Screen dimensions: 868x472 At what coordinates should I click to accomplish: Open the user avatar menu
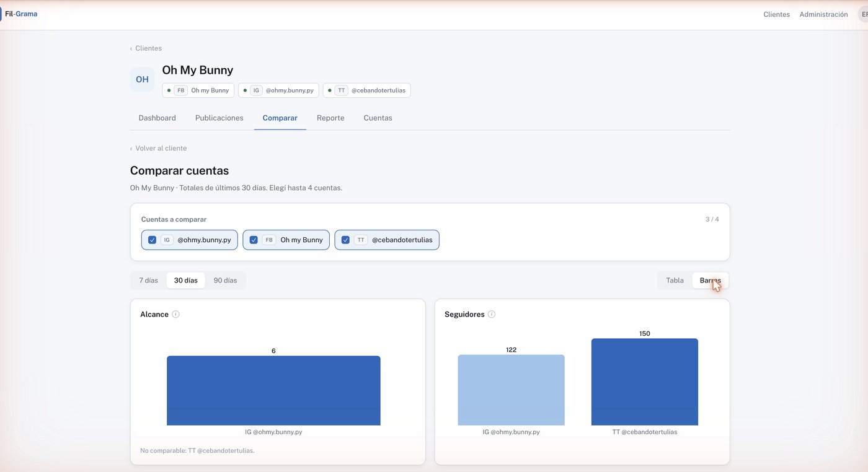862,14
